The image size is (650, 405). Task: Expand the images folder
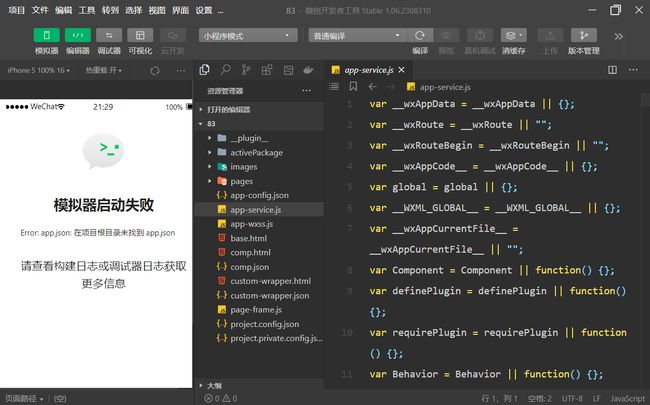pos(259,167)
